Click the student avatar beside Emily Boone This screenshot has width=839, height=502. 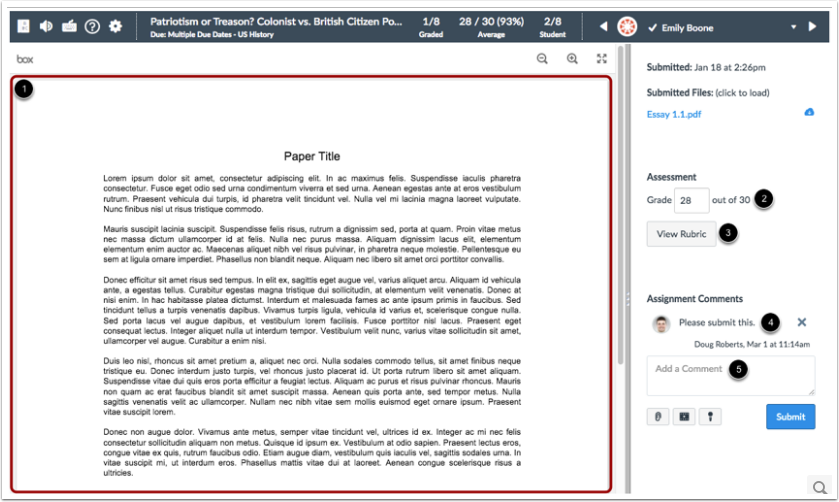point(627,26)
